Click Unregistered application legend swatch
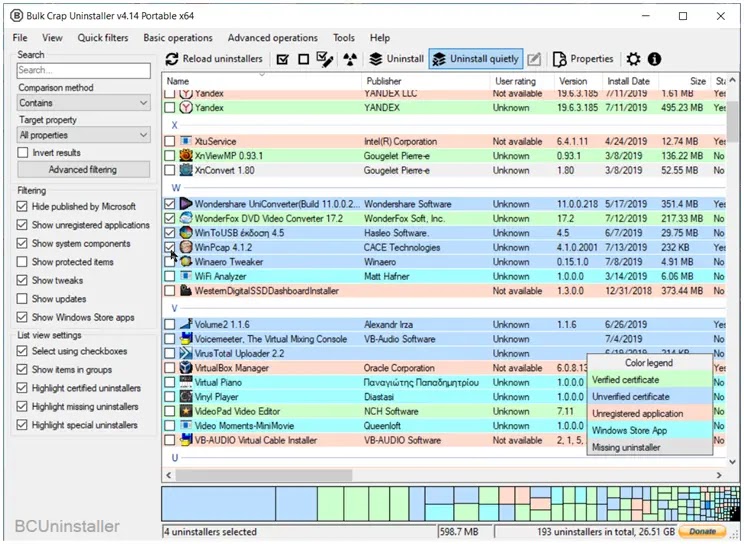The width and height of the screenshot is (744, 544). (650, 413)
